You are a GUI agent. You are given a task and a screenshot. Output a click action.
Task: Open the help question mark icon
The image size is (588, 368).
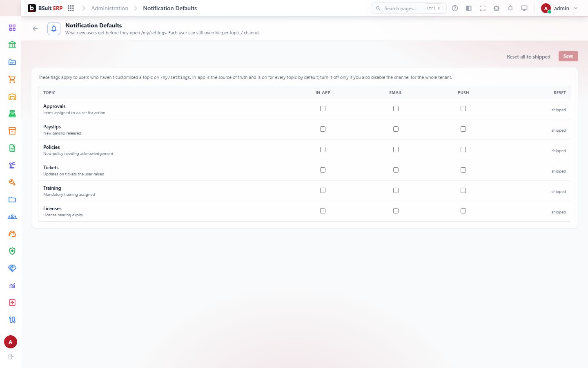point(455,8)
